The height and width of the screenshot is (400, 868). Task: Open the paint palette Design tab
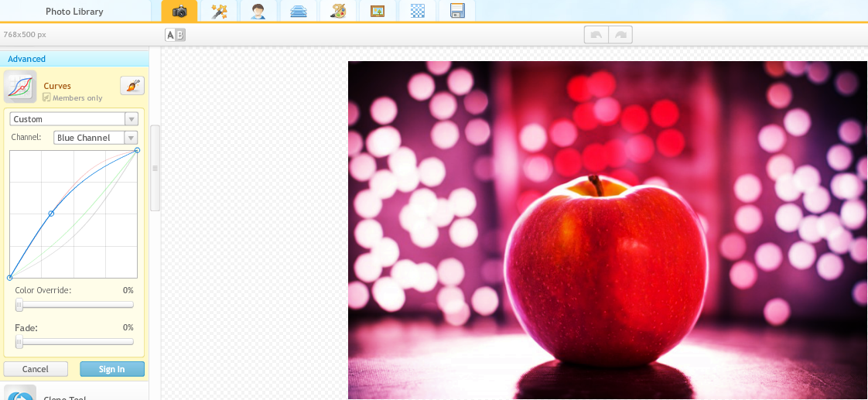338,11
